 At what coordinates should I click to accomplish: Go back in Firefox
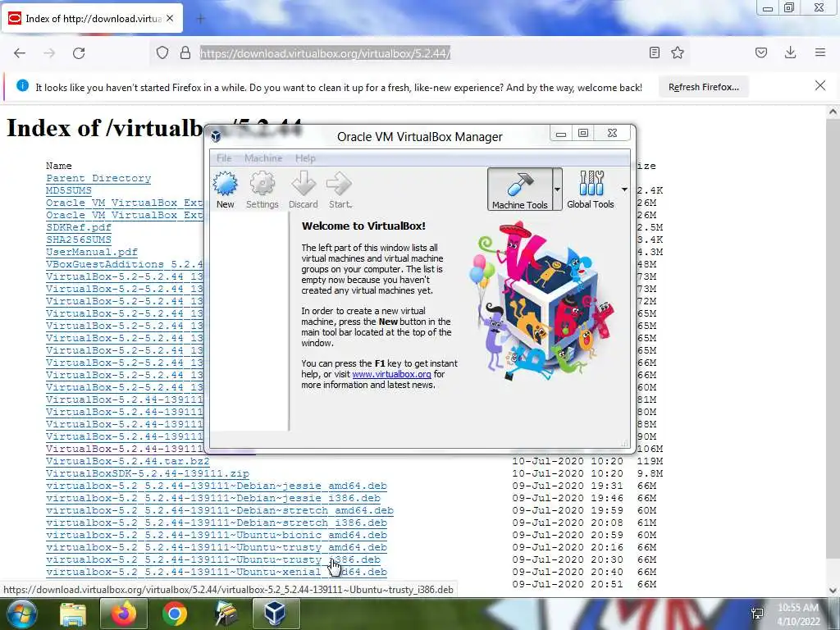[x=20, y=53]
